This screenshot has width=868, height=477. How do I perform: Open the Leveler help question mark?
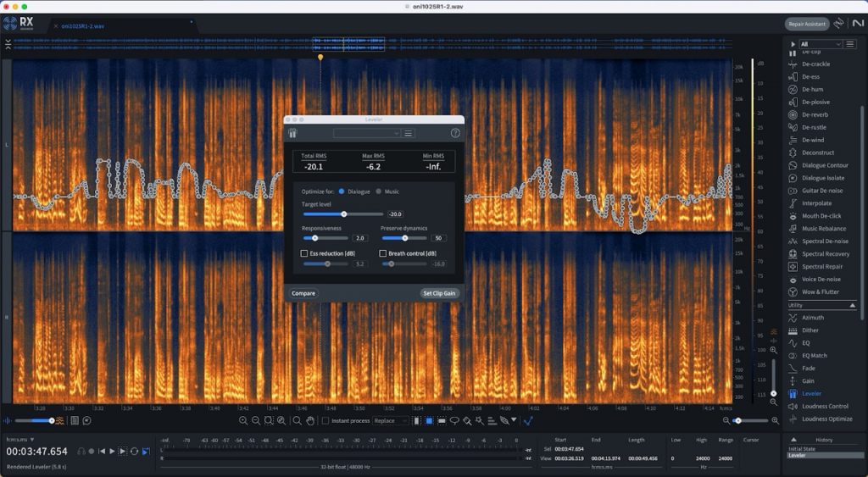pyautogui.click(x=455, y=133)
